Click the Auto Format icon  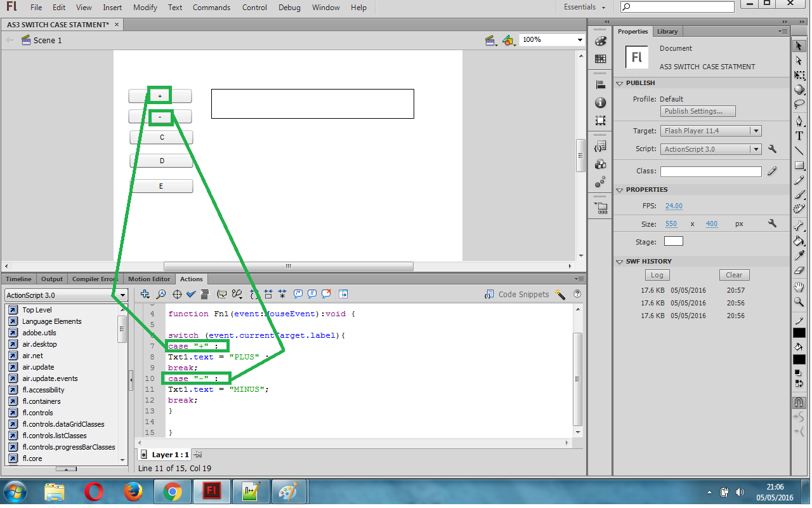coord(205,294)
